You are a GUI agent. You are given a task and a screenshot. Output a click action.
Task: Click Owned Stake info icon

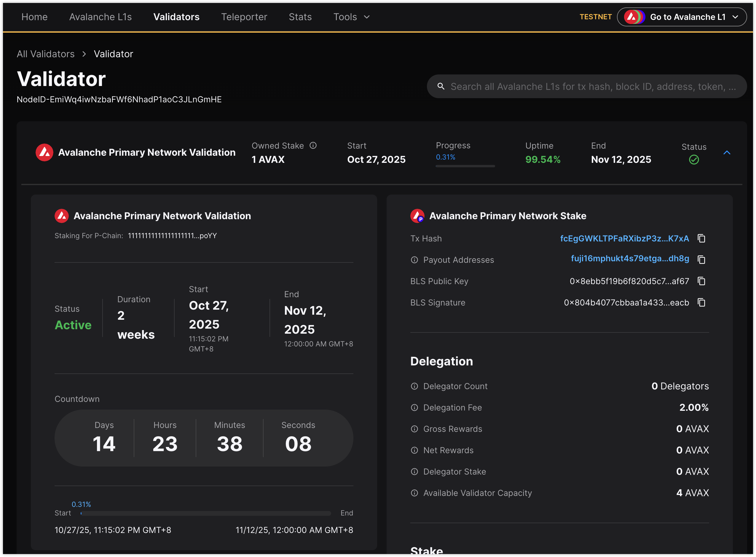coord(313,145)
